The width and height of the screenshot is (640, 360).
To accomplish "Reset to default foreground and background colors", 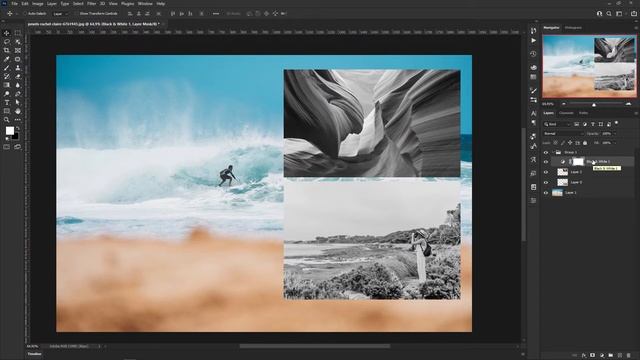I will 7,139.
